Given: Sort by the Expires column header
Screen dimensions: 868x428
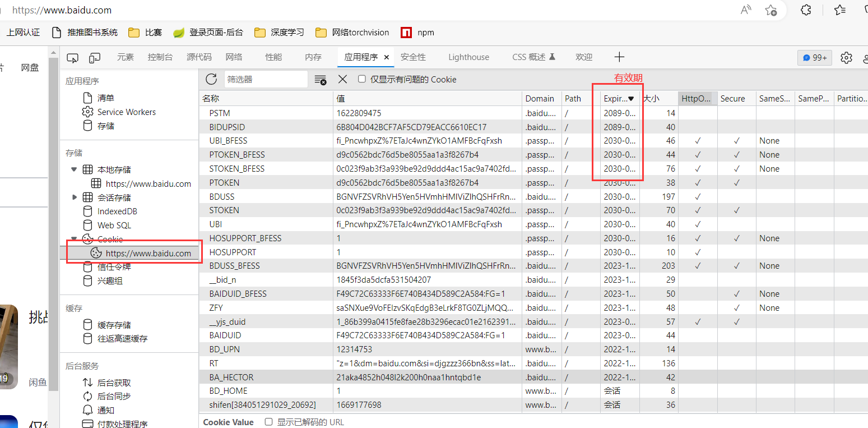Looking at the screenshot, I should pyautogui.click(x=620, y=98).
